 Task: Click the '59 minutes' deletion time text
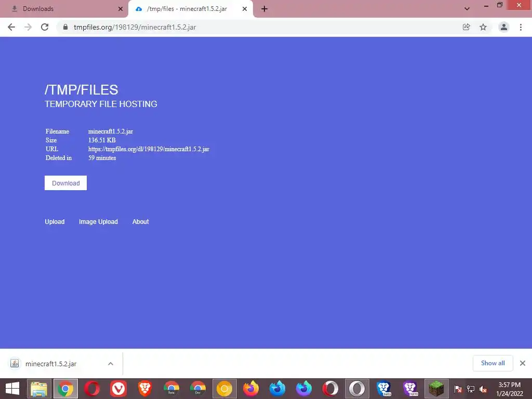[102, 158]
